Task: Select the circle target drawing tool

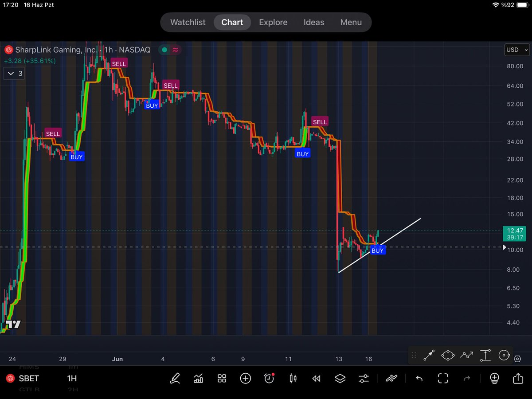Action: [505, 355]
